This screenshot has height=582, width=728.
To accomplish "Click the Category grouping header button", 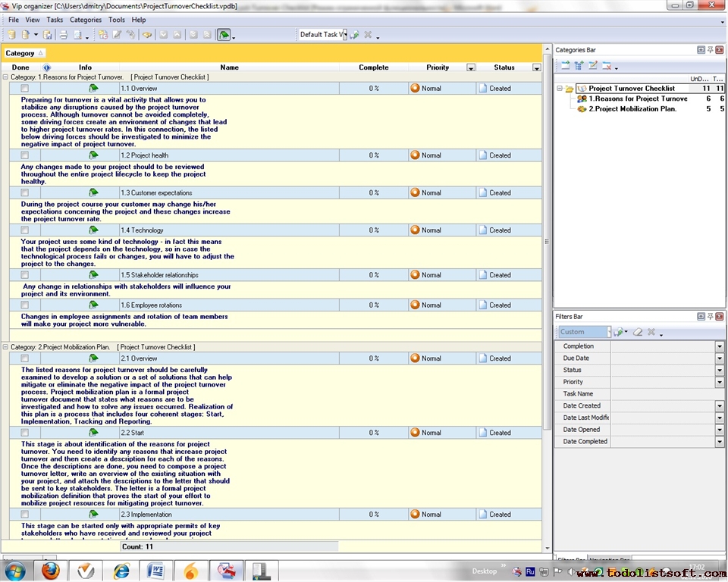I will (24, 53).
